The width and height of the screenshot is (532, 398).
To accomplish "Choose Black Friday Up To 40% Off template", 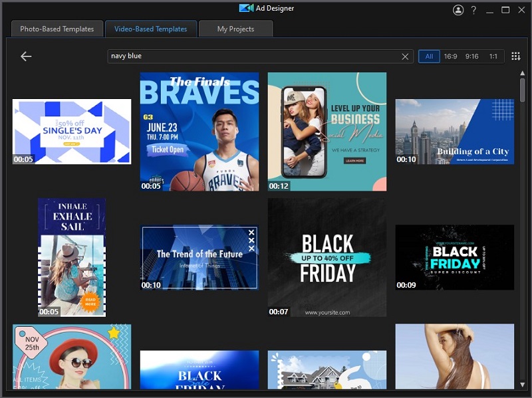I will 327,257.
